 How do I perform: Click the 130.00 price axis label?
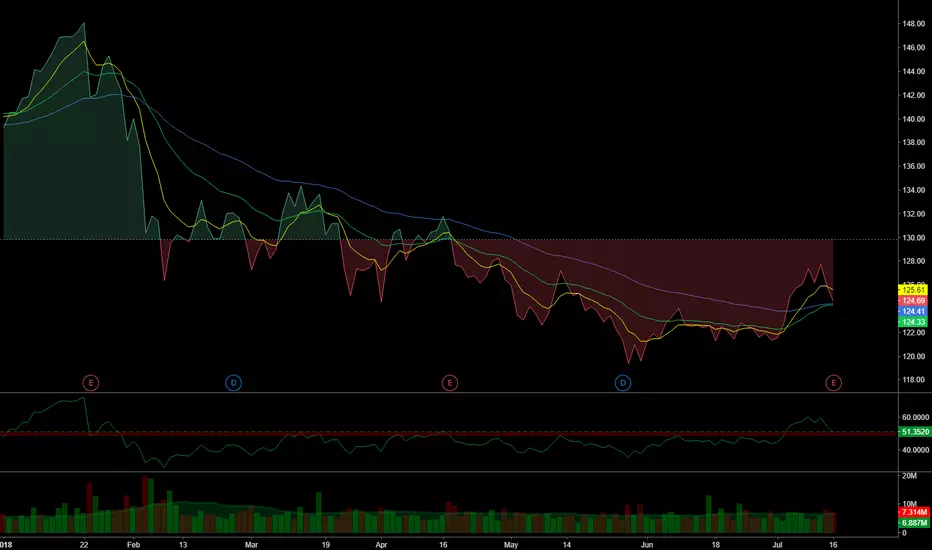(914, 238)
